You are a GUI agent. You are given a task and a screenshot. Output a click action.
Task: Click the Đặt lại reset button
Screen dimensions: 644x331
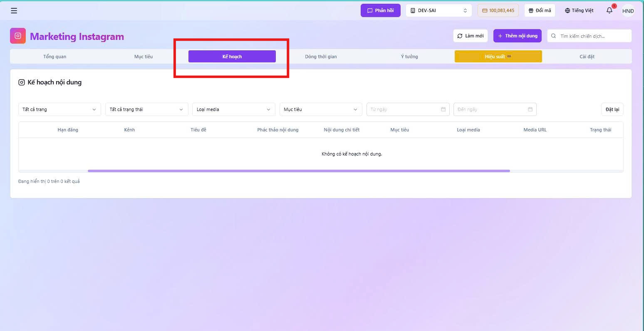click(612, 109)
